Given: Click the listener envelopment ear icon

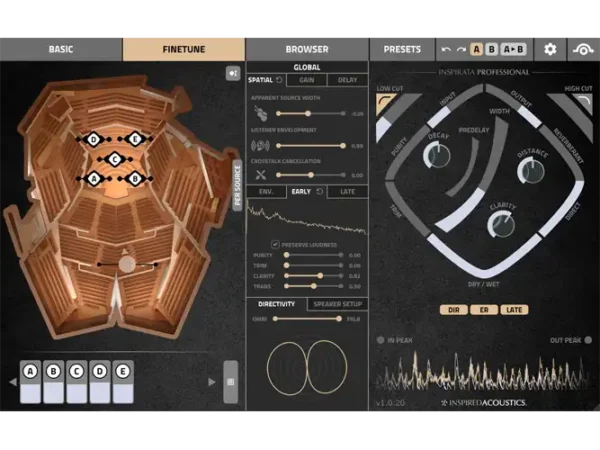Looking at the screenshot, I should (x=260, y=145).
